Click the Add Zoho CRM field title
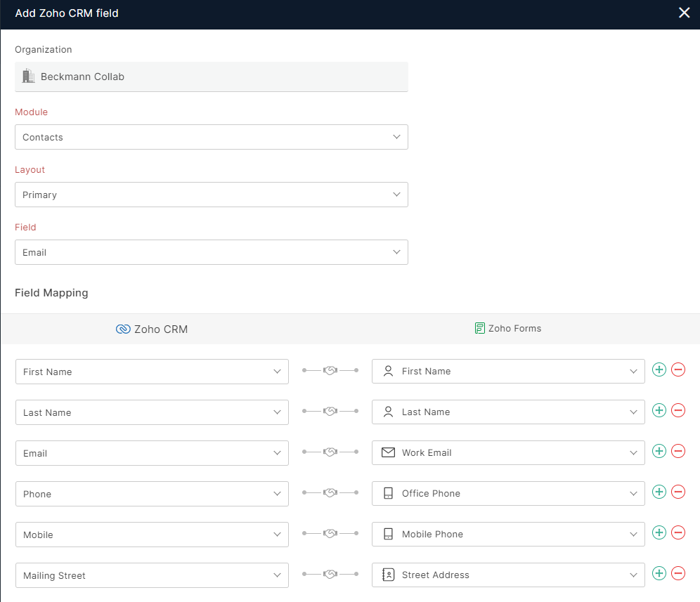 coord(67,13)
